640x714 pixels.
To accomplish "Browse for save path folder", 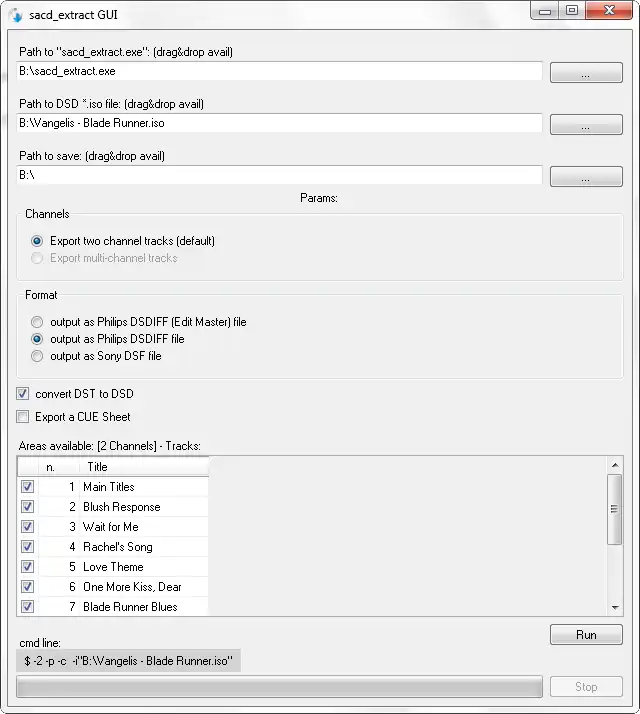I will [585, 177].
